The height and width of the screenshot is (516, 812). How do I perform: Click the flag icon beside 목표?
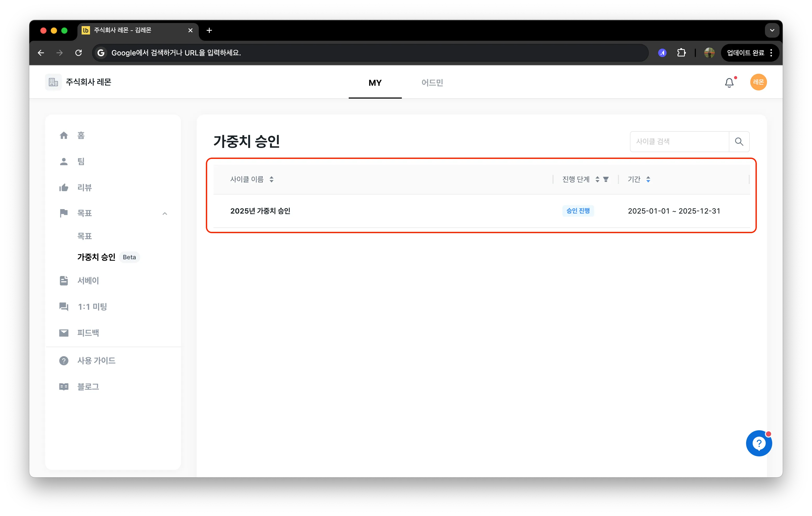[x=64, y=213]
